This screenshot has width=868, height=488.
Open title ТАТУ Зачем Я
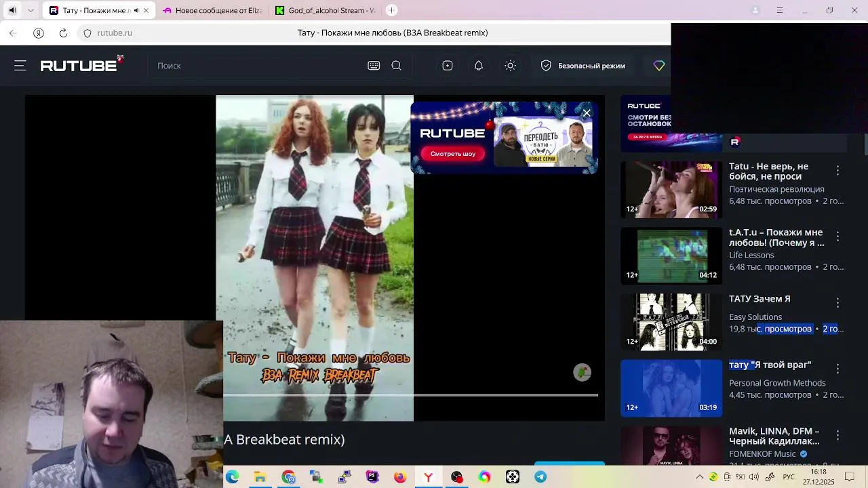pos(759,299)
